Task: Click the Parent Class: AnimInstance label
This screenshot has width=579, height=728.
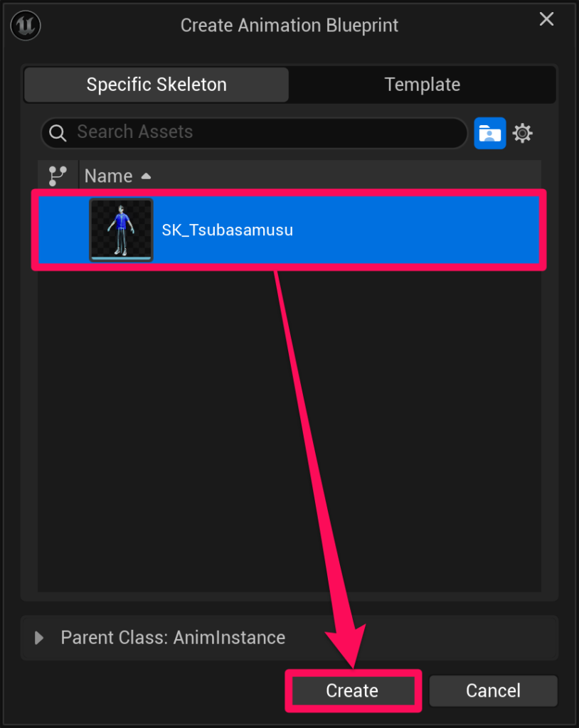Action: pyautogui.click(x=173, y=638)
